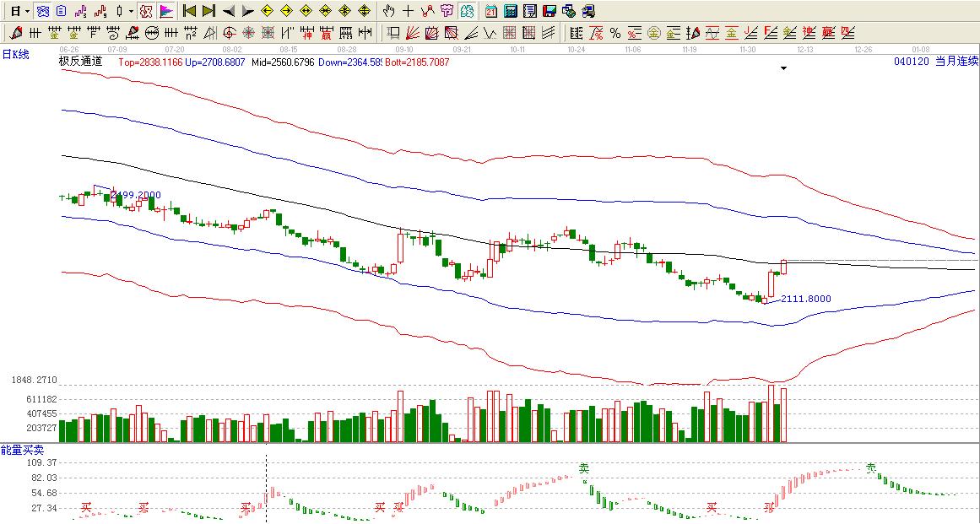980x524 pixels.
Task: Jump to the first bar of data
Action: (189, 11)
